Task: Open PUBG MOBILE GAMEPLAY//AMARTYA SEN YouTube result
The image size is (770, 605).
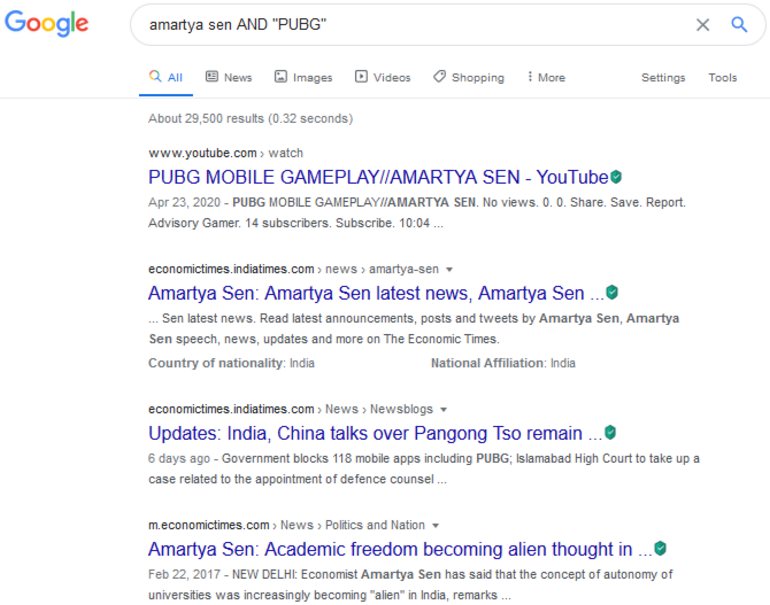Action: (x=378, y=177)
